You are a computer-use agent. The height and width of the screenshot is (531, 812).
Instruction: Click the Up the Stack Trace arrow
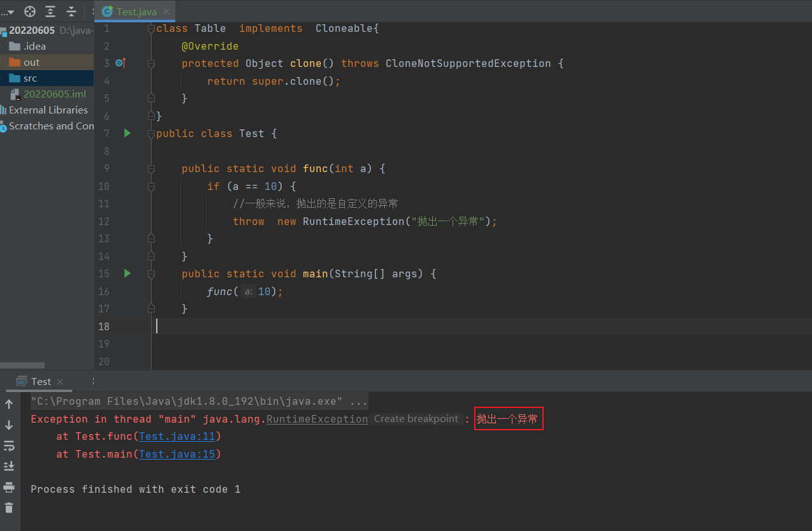9,404
